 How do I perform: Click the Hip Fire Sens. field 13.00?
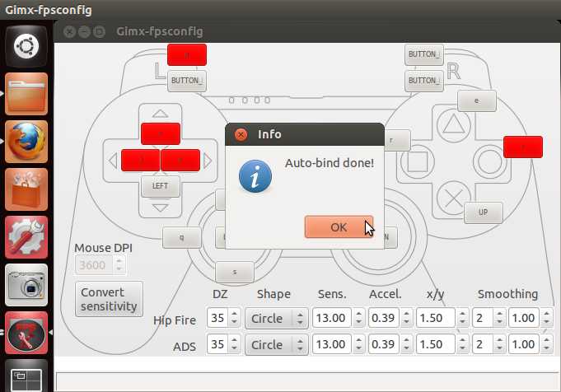[x=332, y=318]
